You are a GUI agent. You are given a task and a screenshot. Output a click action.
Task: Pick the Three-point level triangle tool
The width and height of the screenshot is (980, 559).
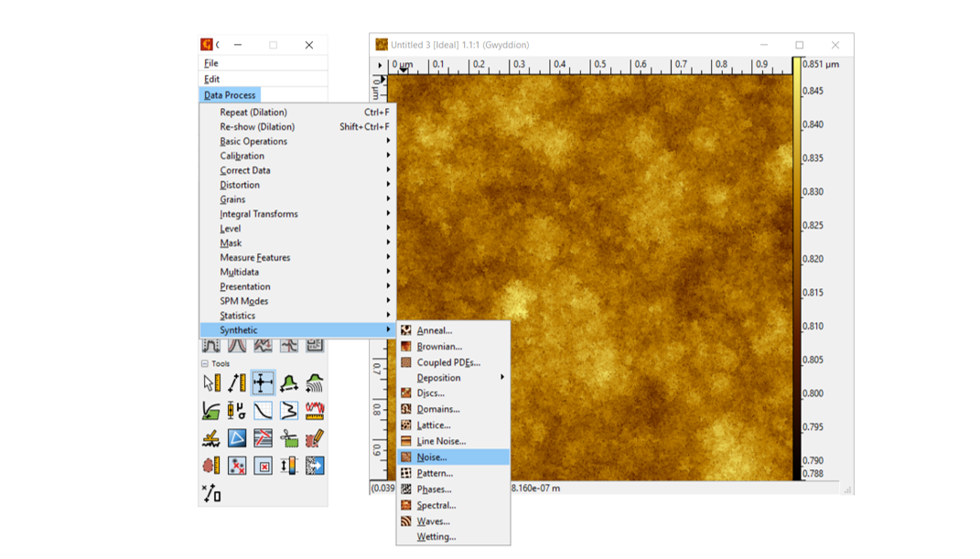[237, 439]
